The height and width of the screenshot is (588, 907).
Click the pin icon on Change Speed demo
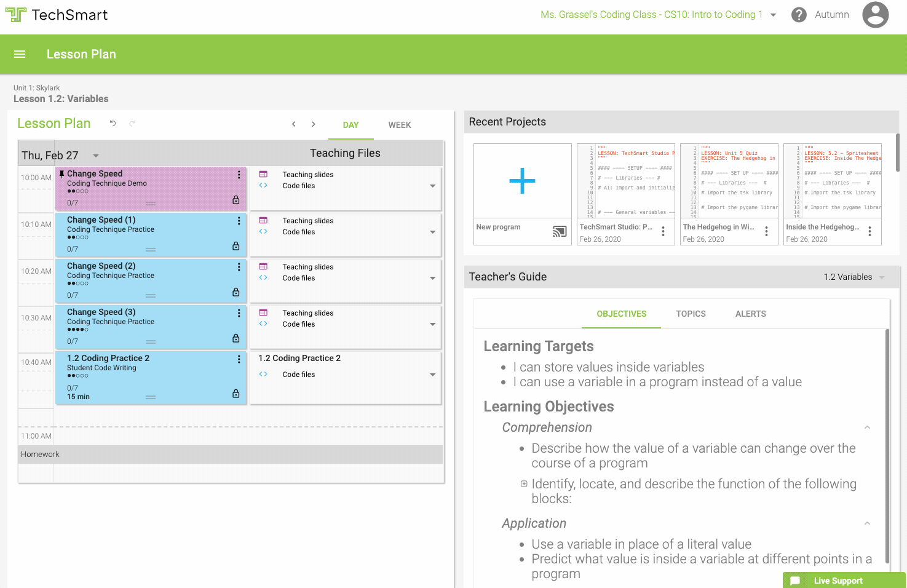click(x=61, y=174)
